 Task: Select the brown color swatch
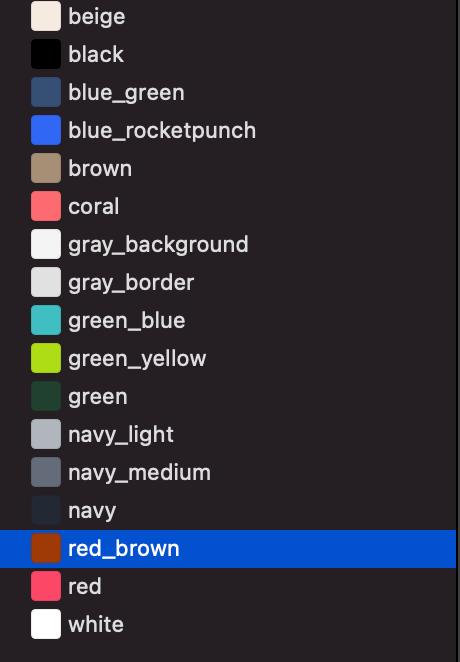coord(46,168)
